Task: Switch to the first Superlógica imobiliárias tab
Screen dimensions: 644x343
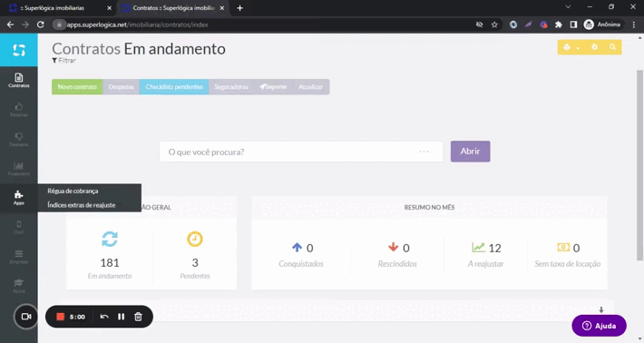Action: (57, 8)
